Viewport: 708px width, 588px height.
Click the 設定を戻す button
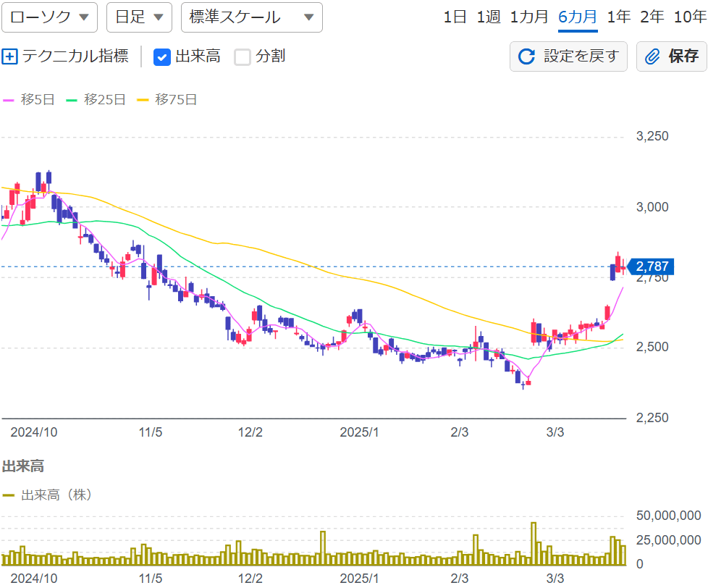pos(568,56)
